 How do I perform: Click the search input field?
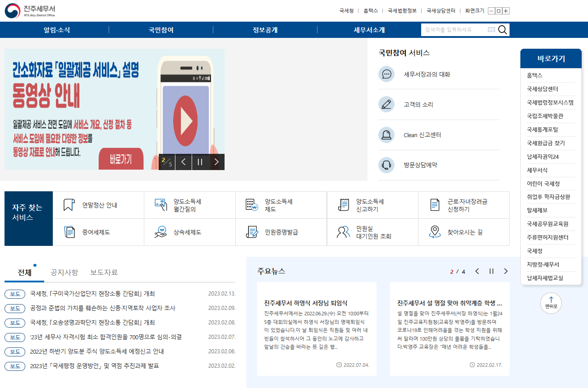(455, 30)
